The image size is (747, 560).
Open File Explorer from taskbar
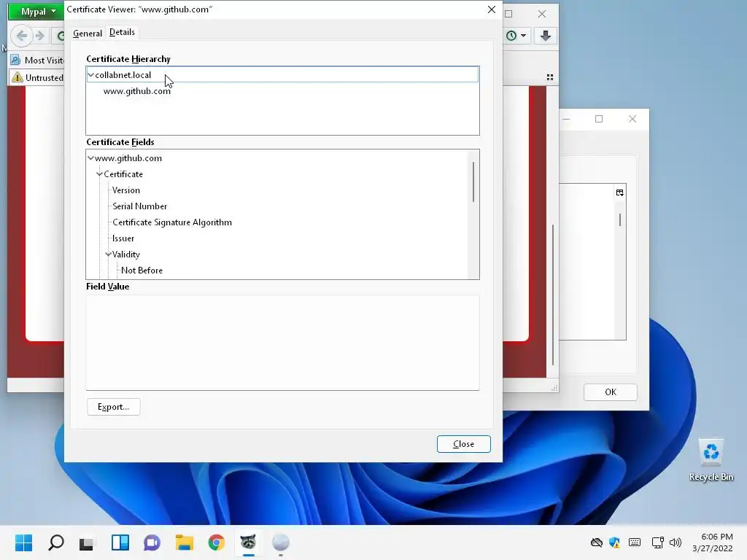point(185,542)
